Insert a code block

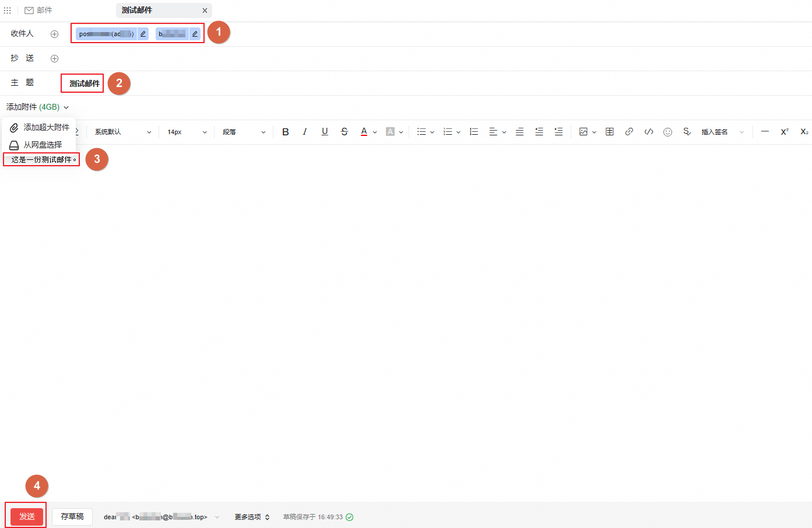pos(649,132)
